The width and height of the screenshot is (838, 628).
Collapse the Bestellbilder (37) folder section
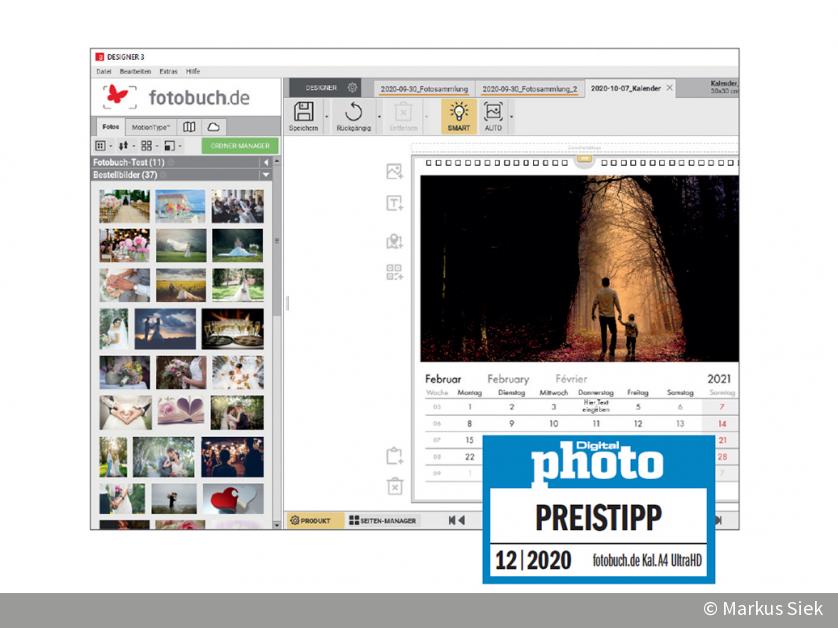tap(266, 175)
